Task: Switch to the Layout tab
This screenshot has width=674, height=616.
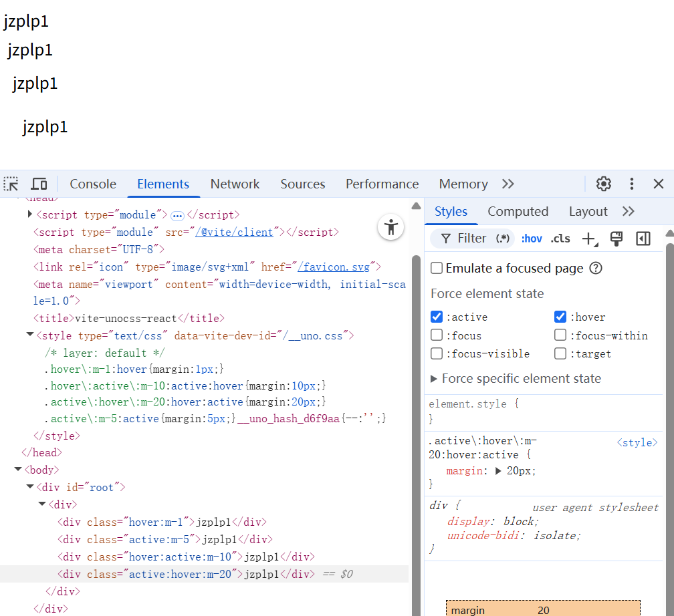Action: 588,211
